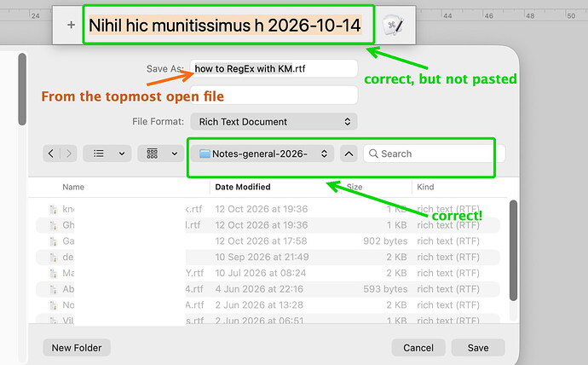This screenshot has height=365, width=588.
Task: Click the New Folder button
Action: pyautogui.click(x=77, y=348)
